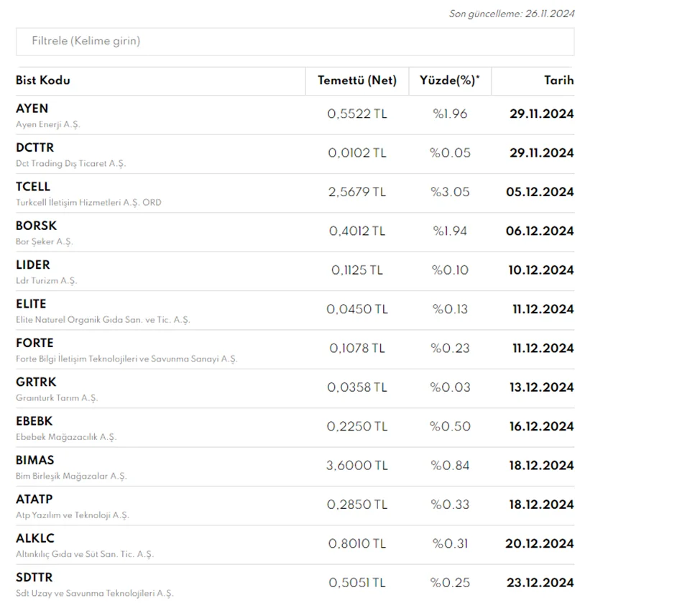This screenshot has height=603, width=700.
Task: Open the AYEN stock code link
Action: coord(32,109)
